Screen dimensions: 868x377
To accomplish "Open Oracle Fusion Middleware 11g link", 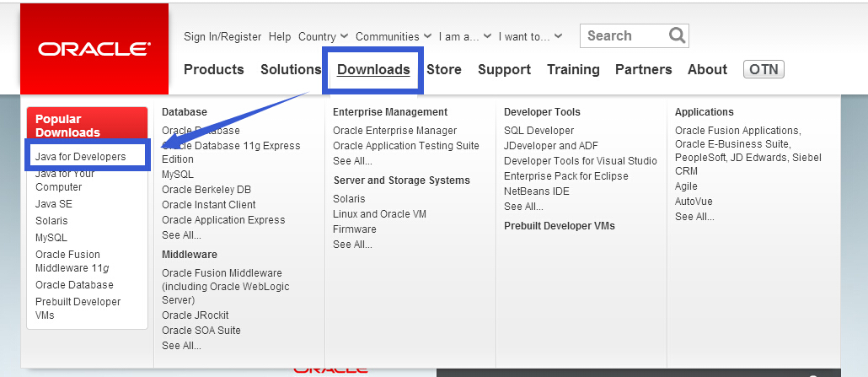I will tap(72, 261).
